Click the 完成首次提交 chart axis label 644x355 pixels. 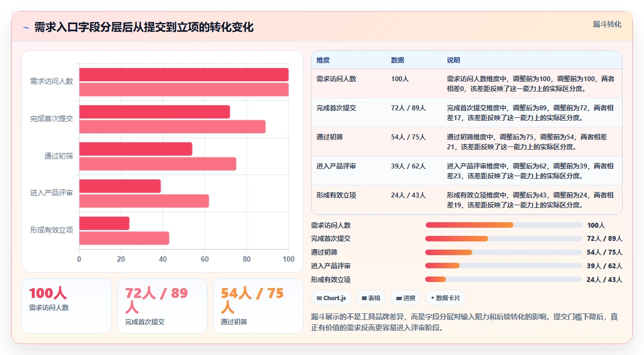(x=52, y=119)
